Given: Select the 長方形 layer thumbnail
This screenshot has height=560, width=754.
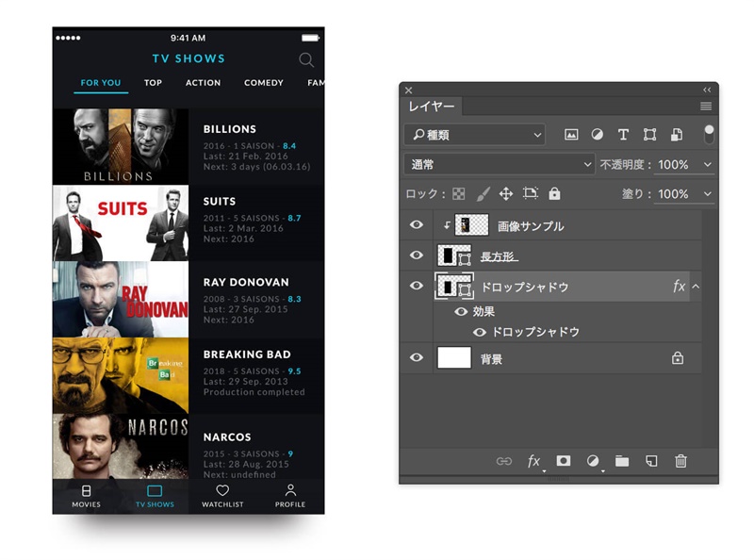Looking at the screenshot, I should click(454, 255).
